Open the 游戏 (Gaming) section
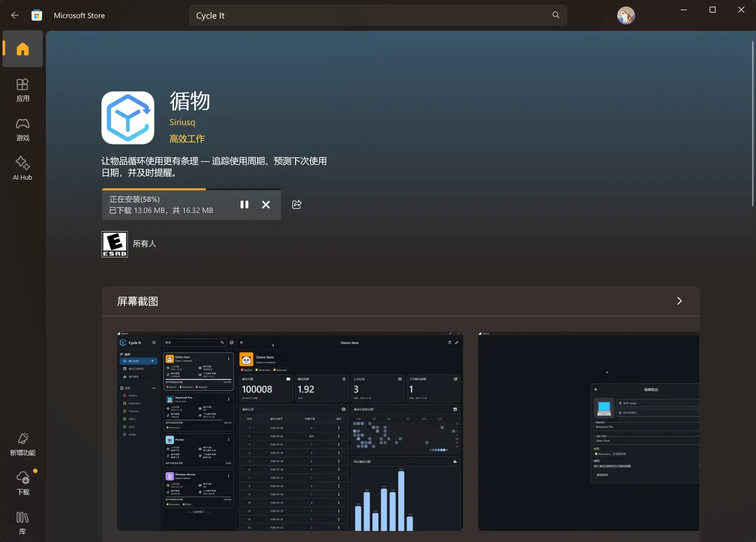 click(23, 129)
